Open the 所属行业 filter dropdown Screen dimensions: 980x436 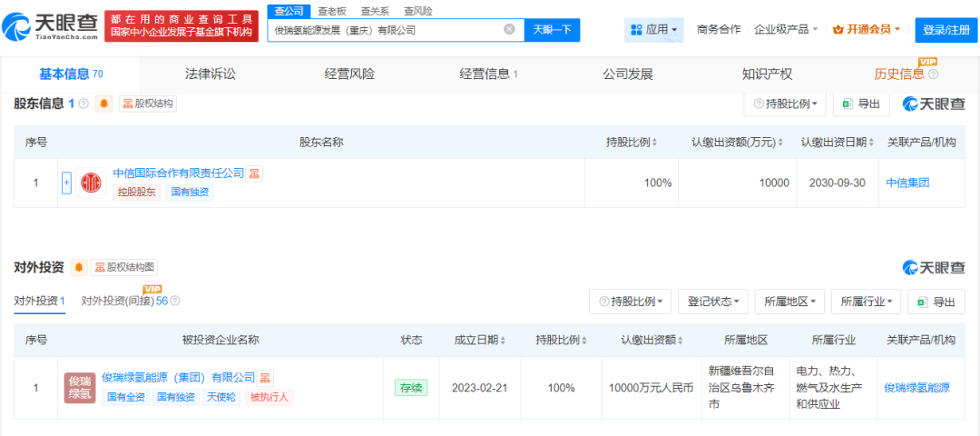(x=866, y=302)
